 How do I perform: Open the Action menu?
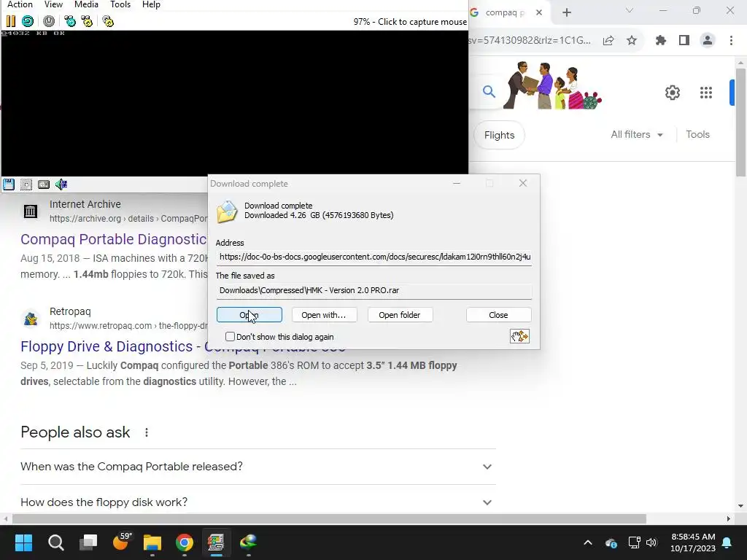(20, 5)
